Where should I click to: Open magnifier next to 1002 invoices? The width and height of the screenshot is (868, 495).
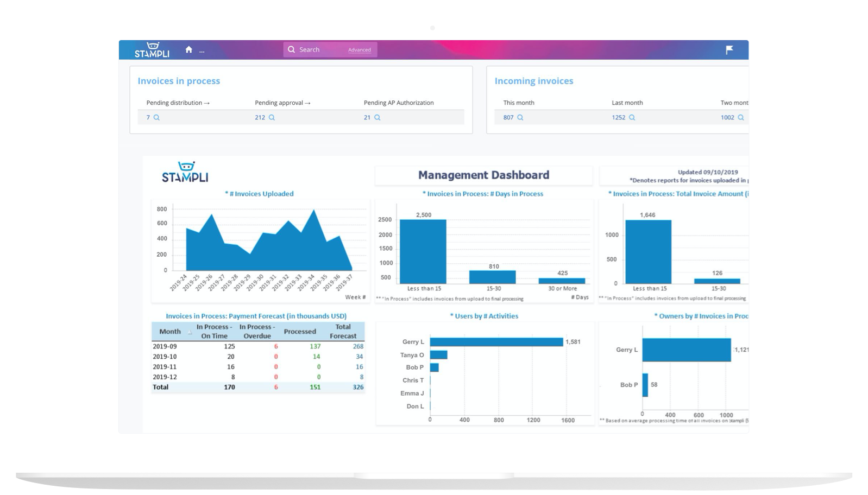740,117
